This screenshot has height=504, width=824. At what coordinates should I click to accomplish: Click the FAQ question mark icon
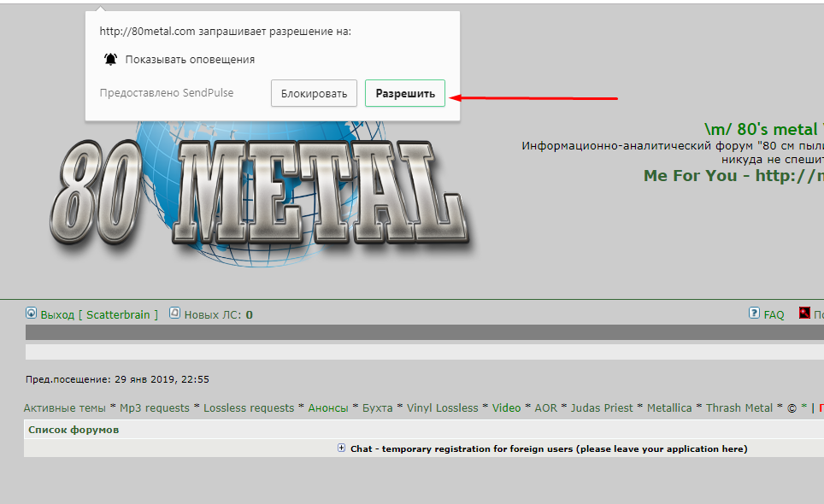[754, 313]
